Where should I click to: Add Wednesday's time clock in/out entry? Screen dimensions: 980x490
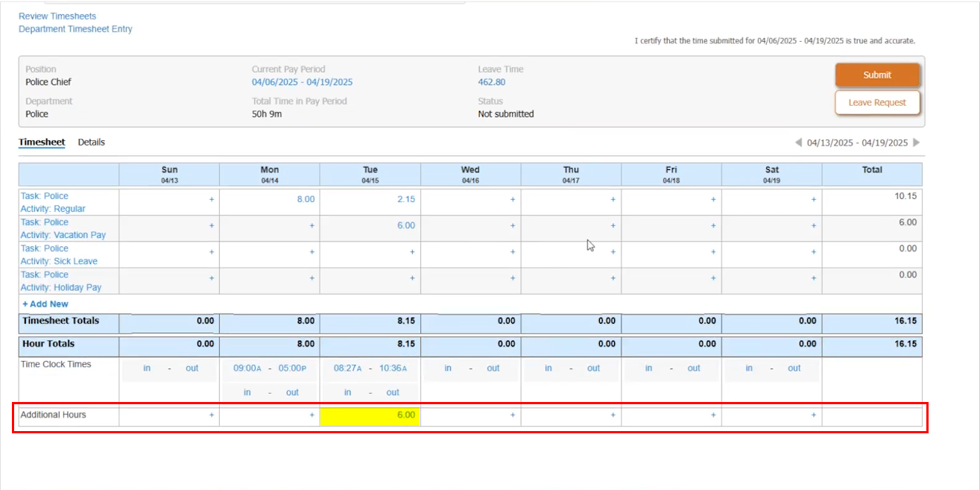[470, 368]
